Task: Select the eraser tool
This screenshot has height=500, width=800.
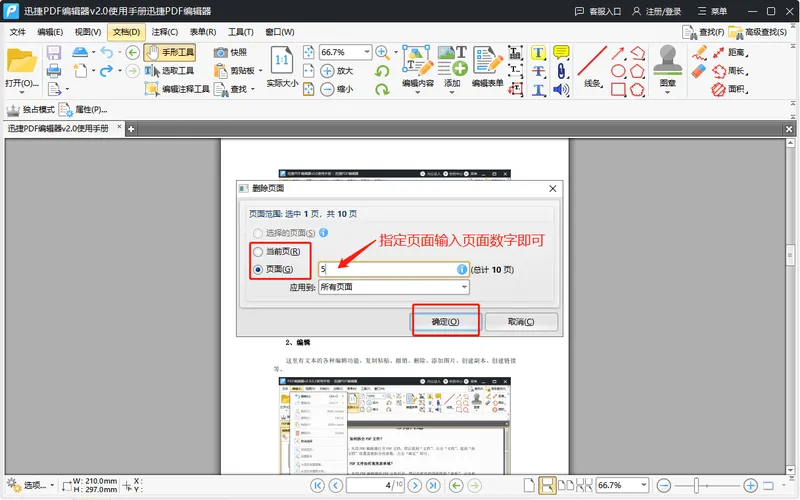Action: [699, 71]
